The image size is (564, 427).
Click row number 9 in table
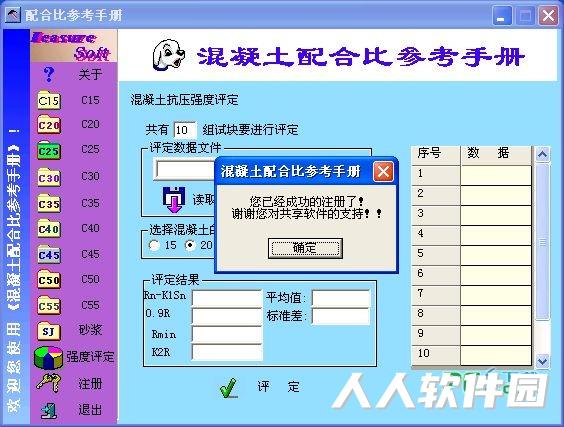coord(436,335)
